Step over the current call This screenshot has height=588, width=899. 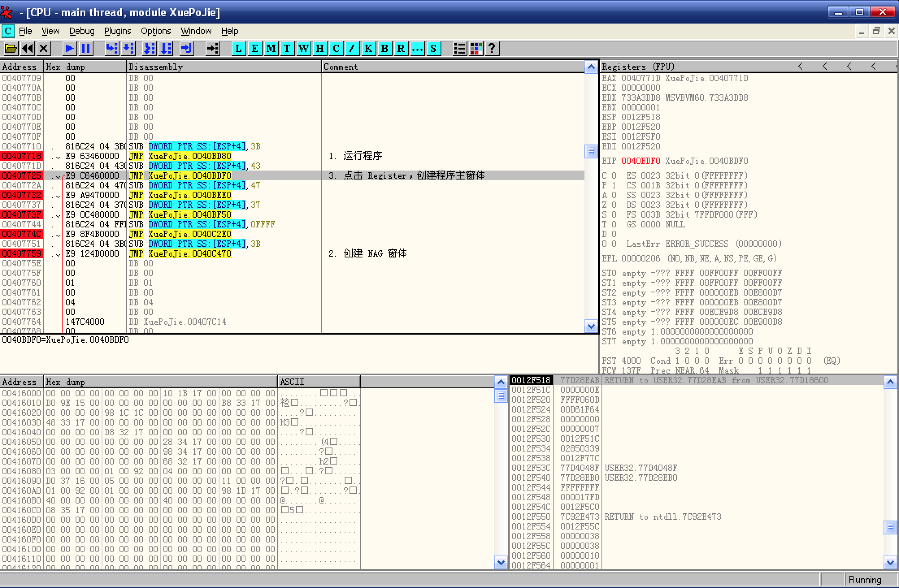pyautogui.click(x=128, y=48)
